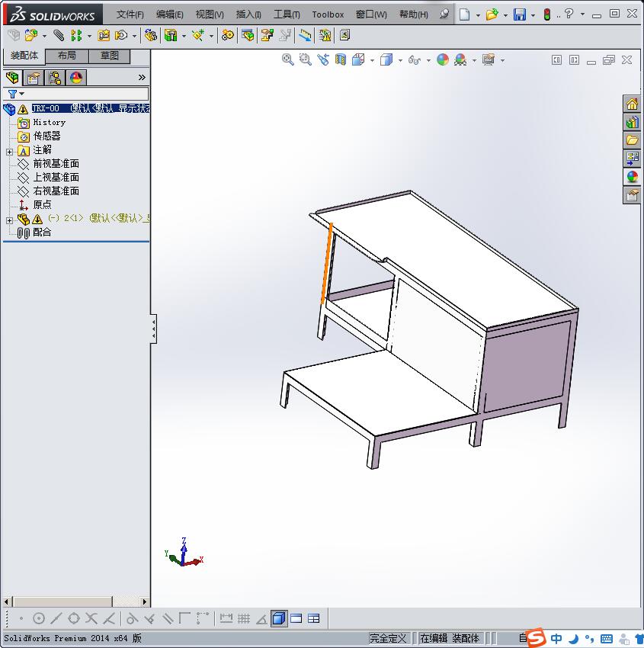
Task: Click the New document icon
Action: [465, 14]
